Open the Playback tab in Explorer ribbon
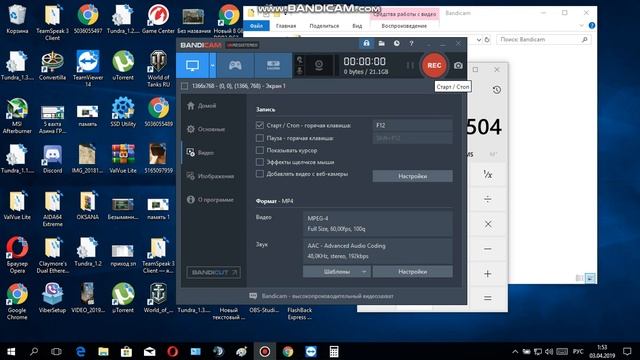 click(x=404, y=26)
